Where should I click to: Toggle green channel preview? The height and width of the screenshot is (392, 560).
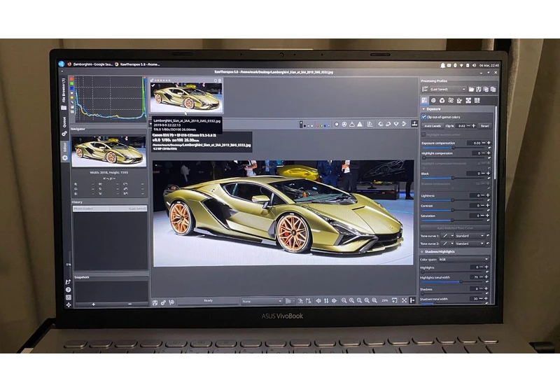pyautogui.click(x=321, y=125)
